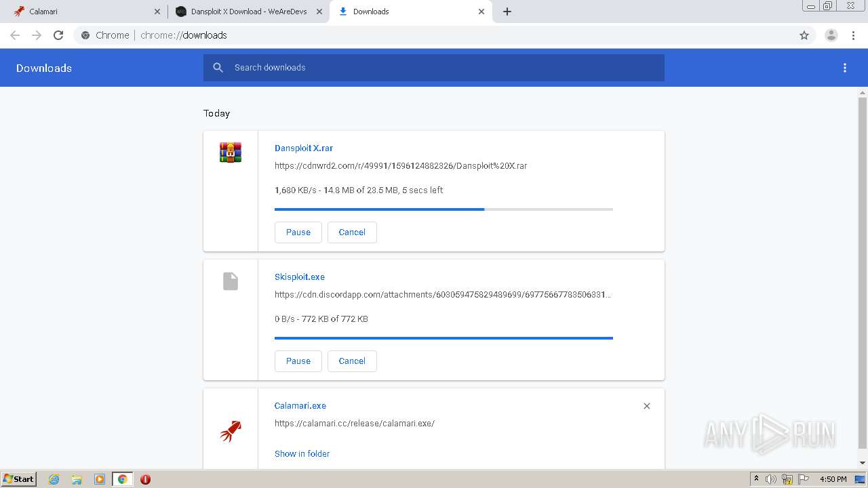Click the Downloads page heading
Viewport: 868px width, 488px height.
(44, 68)
